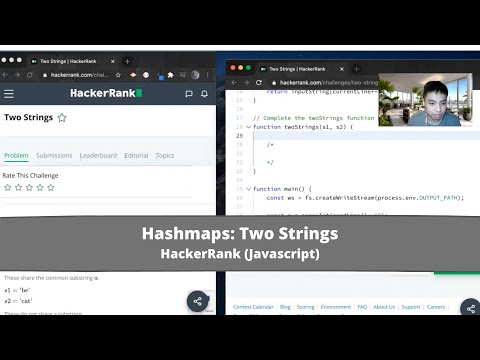Open the left browser three-dot menu
The height and width of the screenshot is (360, 480).
(x=207, y=75)
